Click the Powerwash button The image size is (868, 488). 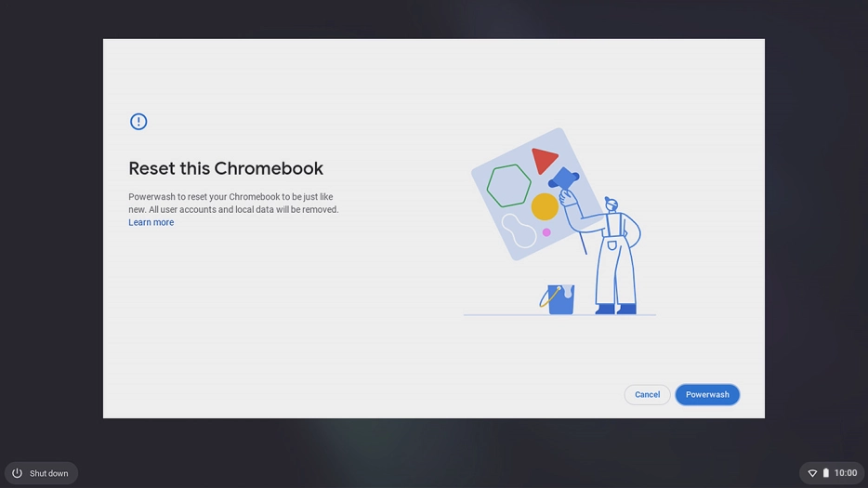[707, 395]
